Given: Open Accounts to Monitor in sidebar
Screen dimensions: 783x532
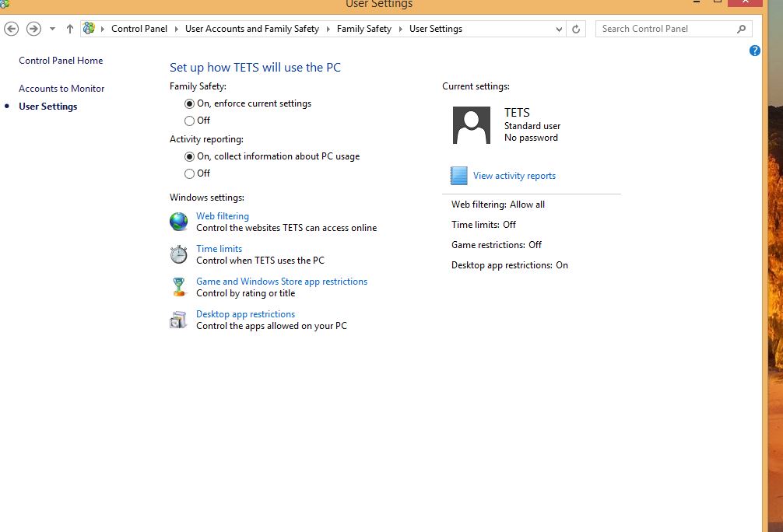Looking at the screenshot, I should (61, 89).
